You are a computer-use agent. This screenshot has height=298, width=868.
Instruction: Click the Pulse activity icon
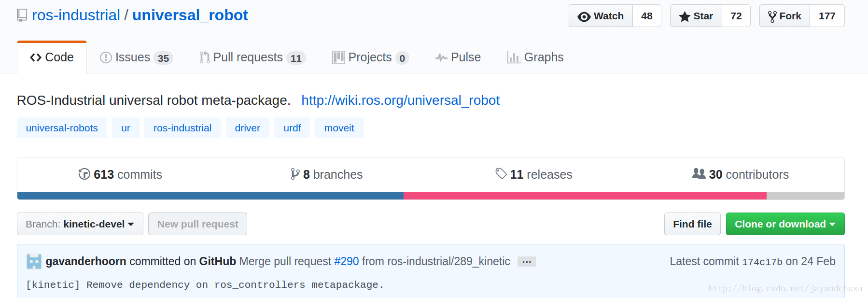(441, 57)
